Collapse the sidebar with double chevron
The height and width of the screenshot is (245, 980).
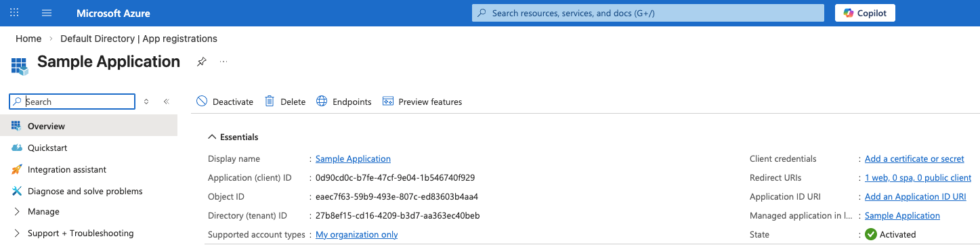pyautogui.click(x=166, y=102)
